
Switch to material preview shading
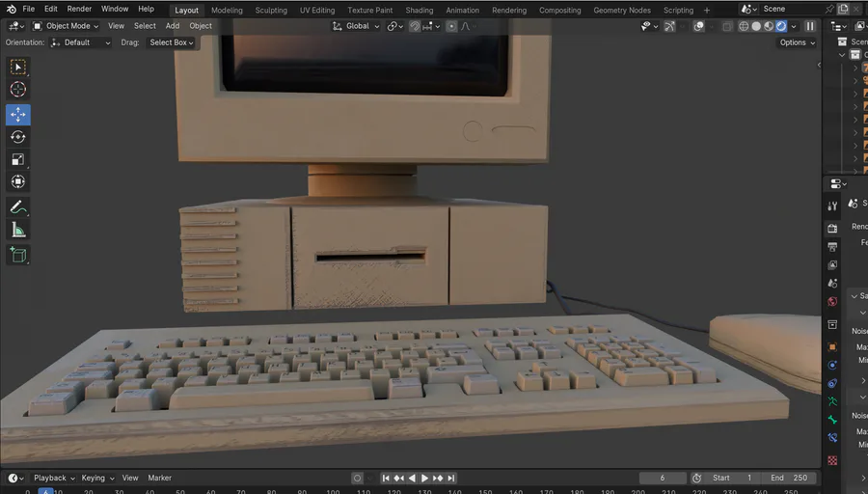click(x=769, y=26)
